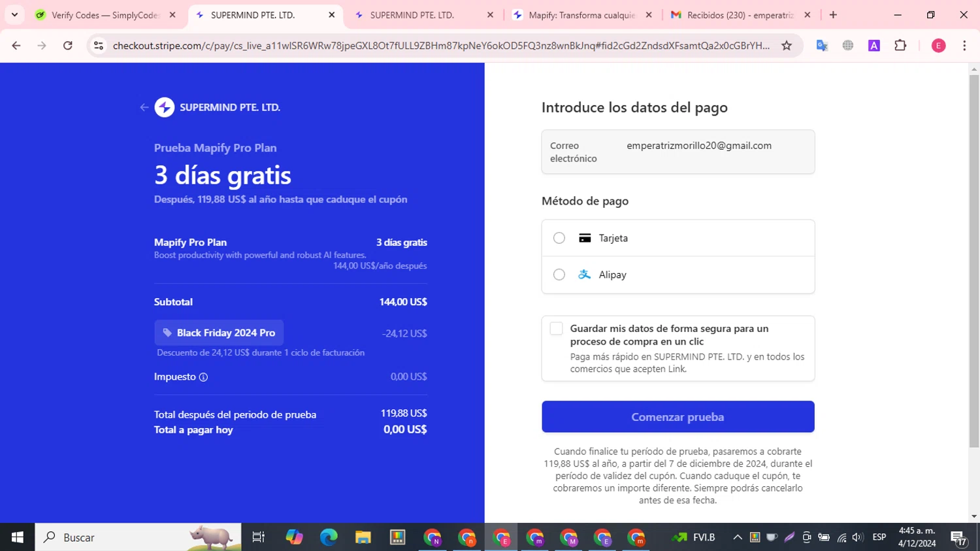Switch to the Mapify Transforma tab
This screenshot has height=551, width=980.
point(583,15)
